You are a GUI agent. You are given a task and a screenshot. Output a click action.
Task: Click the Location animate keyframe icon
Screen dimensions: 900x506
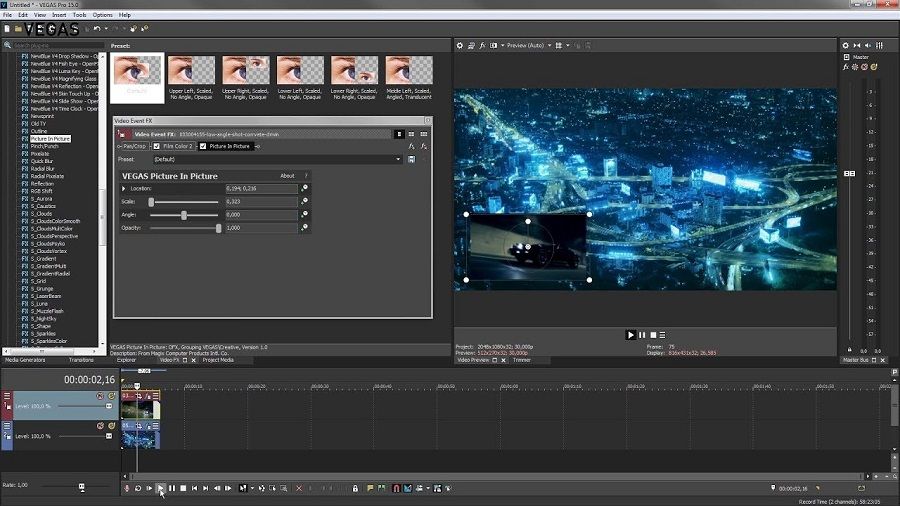[x=305, y=188]
